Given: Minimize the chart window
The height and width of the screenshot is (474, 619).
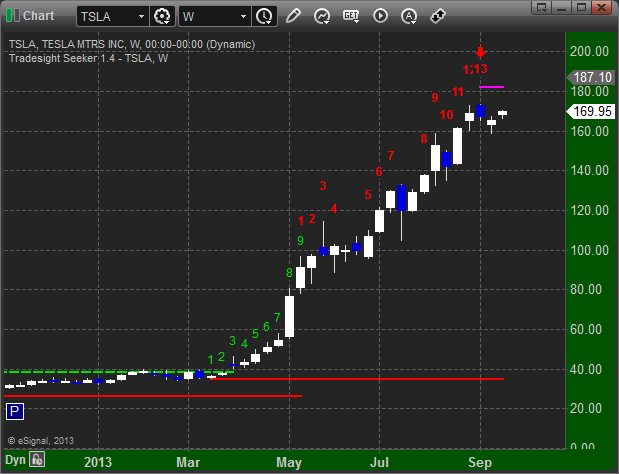Looking at the screenshot, I should pos(562,7).
